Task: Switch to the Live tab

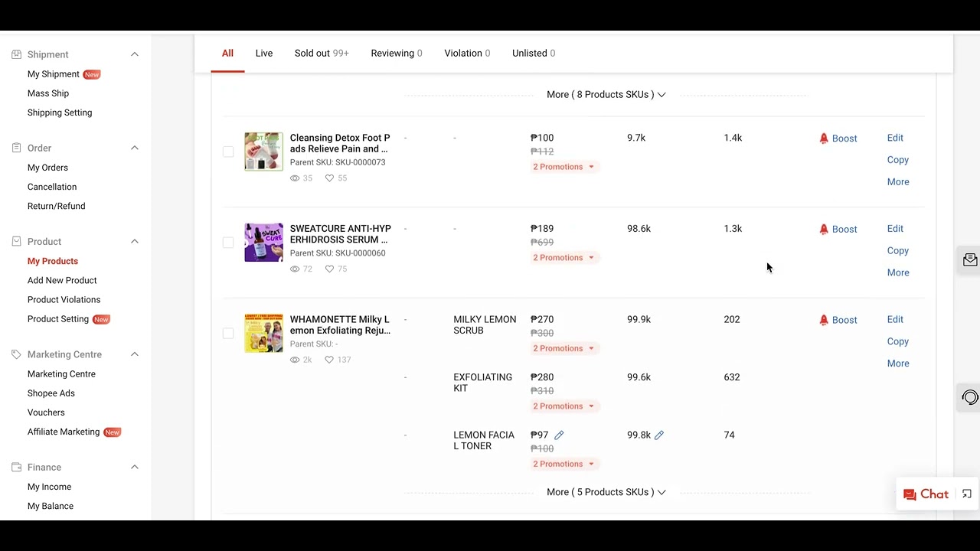Action: click(264, 53)
